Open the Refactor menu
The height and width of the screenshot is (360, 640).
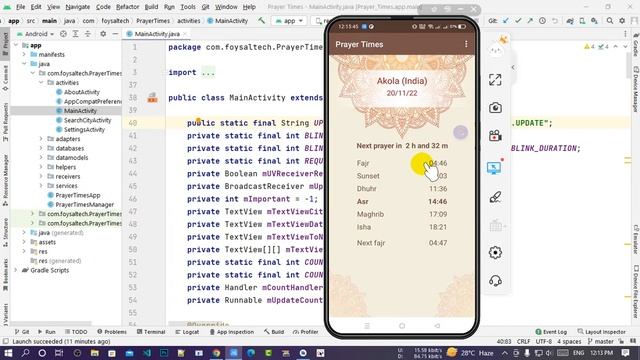pos(127,7)
